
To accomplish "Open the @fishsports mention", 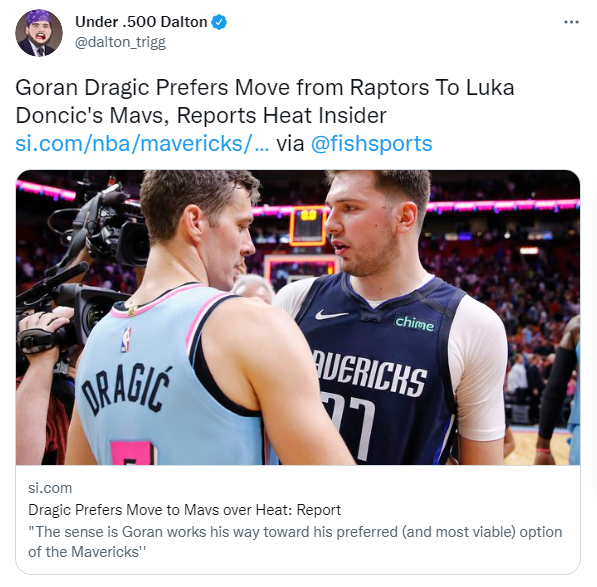I will (x=372, y=144).
